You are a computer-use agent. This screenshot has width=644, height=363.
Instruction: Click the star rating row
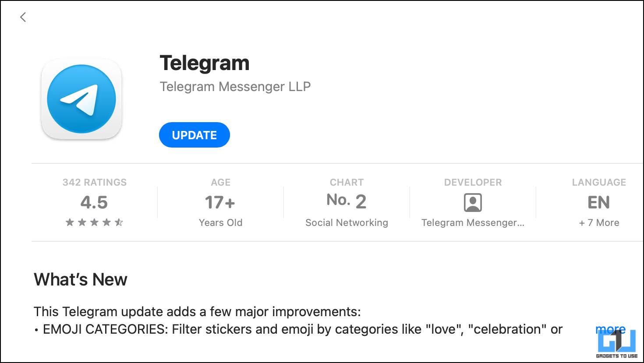pos(94,222)
